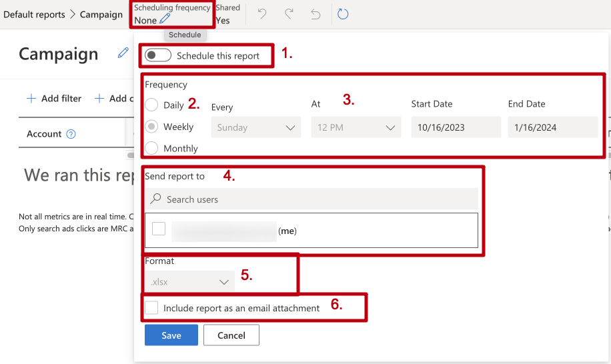Click the Account help question mark icon
The width and height of the screenshot is (611, 364).
(71, 134)
